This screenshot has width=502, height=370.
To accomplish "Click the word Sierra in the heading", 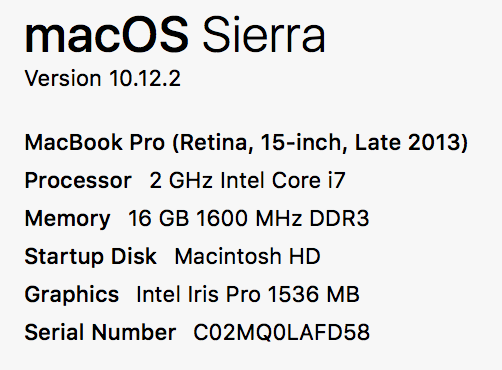I will tap(264, 35).
